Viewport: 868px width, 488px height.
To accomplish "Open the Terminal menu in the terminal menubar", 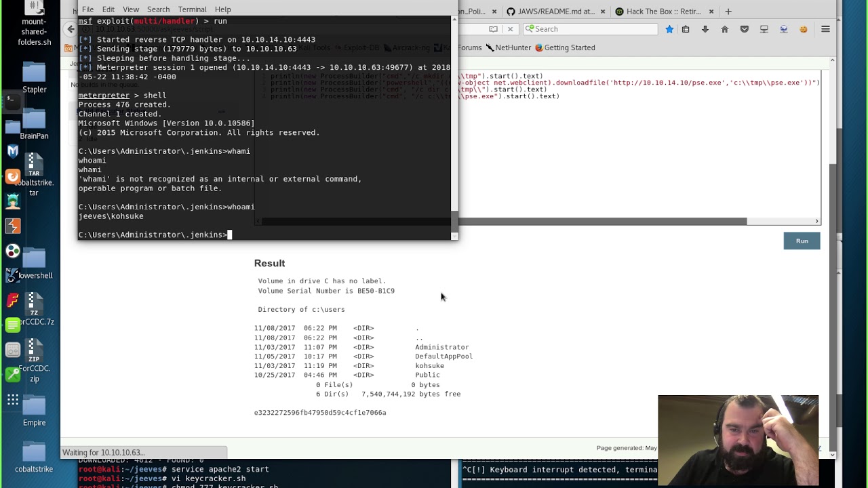I will click(x=193, y=9).
